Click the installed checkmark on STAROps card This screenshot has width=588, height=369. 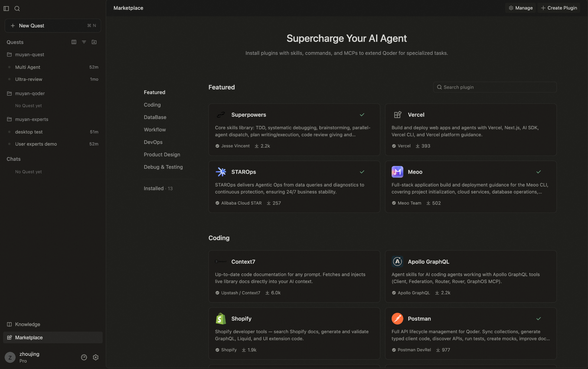coord(362,172)
